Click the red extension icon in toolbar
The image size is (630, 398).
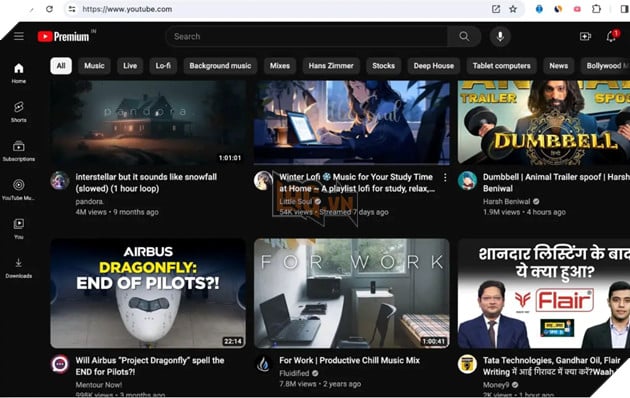[577, 9]
